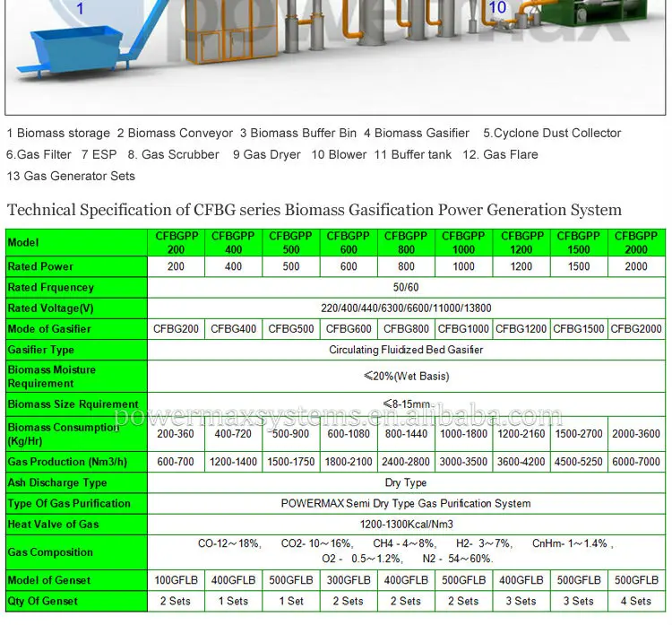Click the "100GFLB" genset model cell
Viewport: 672px width, 625px height.
coord(177,580)
